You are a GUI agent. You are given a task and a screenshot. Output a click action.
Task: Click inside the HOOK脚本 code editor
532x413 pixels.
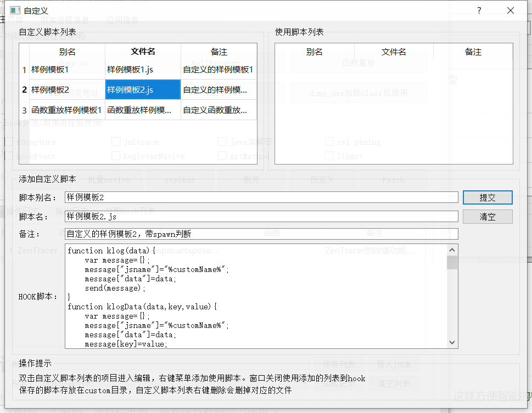coord(256,296)
